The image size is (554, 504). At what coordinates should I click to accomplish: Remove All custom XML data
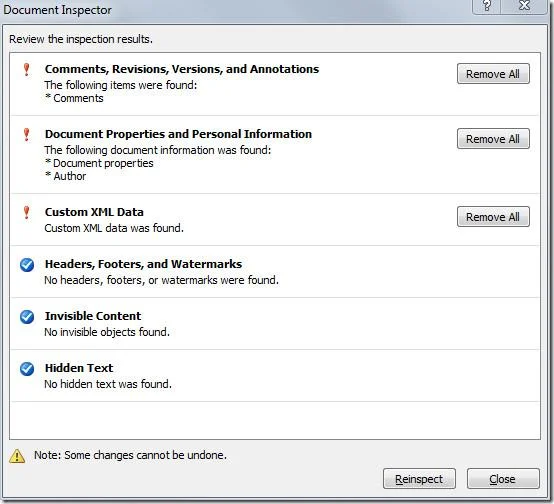click(493, 217)
